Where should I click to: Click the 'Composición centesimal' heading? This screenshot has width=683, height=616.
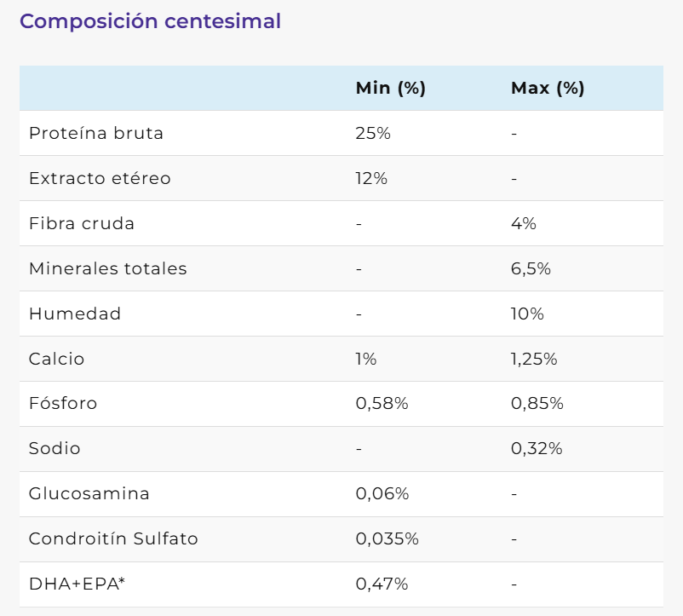point(150,21)
